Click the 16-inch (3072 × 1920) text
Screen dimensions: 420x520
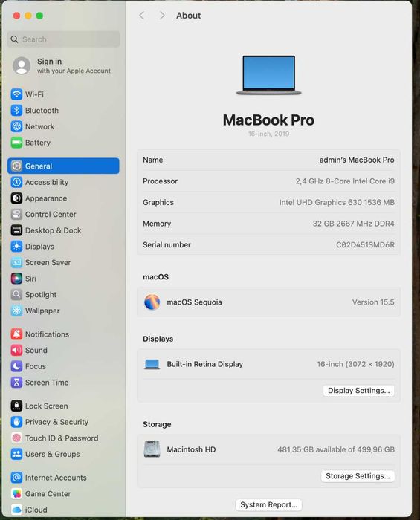click(355, 364)
